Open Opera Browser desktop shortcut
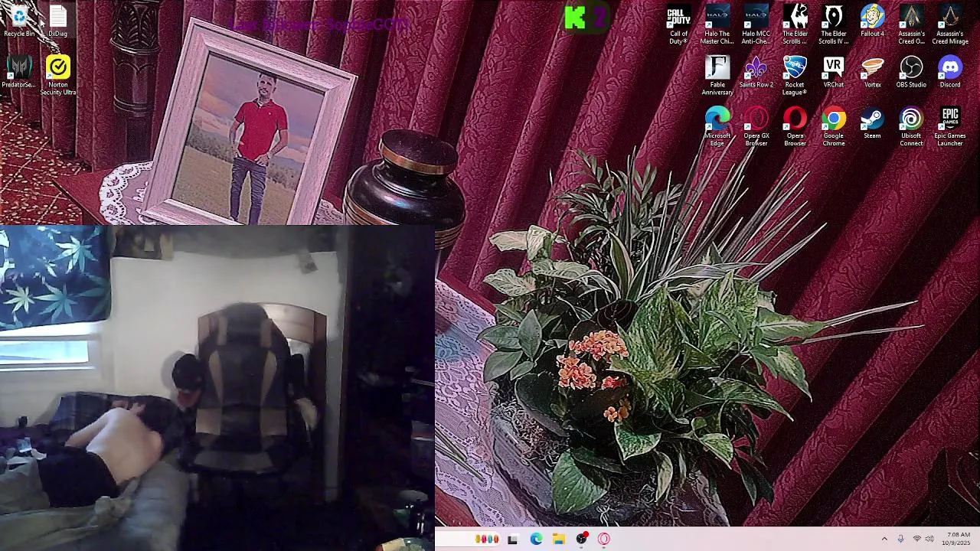This screenshot has height=551, width=980. pos(795,126)
